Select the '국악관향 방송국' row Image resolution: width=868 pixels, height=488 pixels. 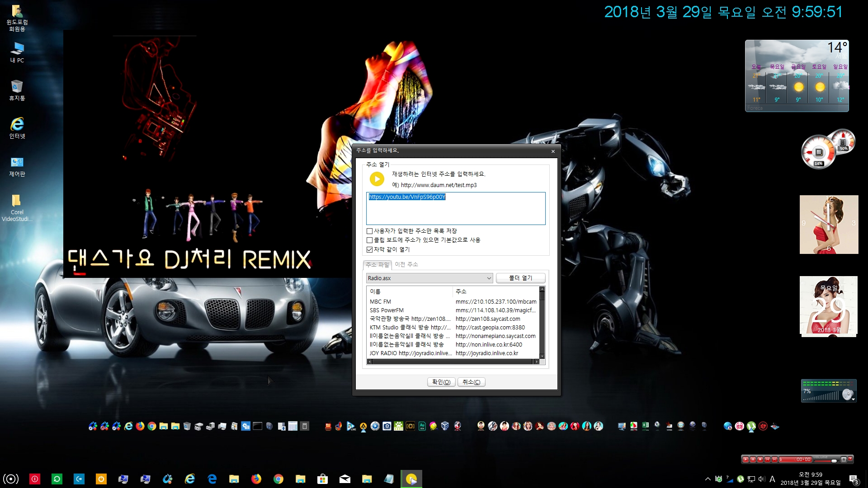click(x=453, y=319)
